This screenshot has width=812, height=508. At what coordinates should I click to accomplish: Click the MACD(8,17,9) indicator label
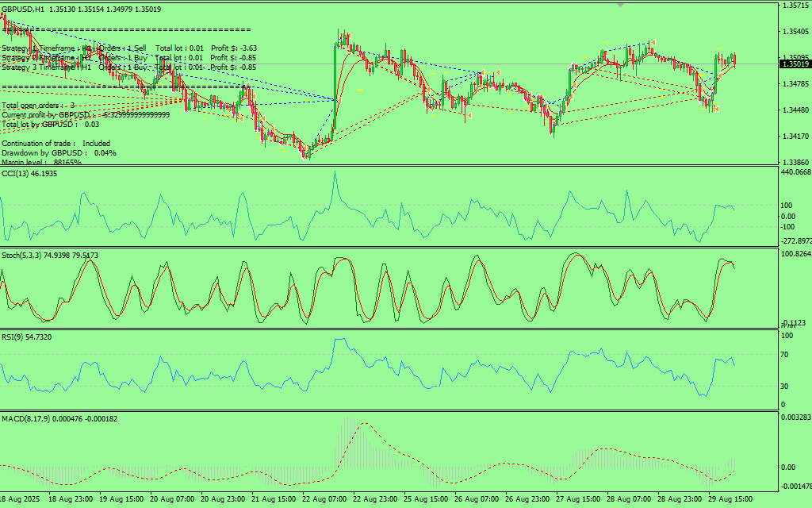click(x=59, y=418)
